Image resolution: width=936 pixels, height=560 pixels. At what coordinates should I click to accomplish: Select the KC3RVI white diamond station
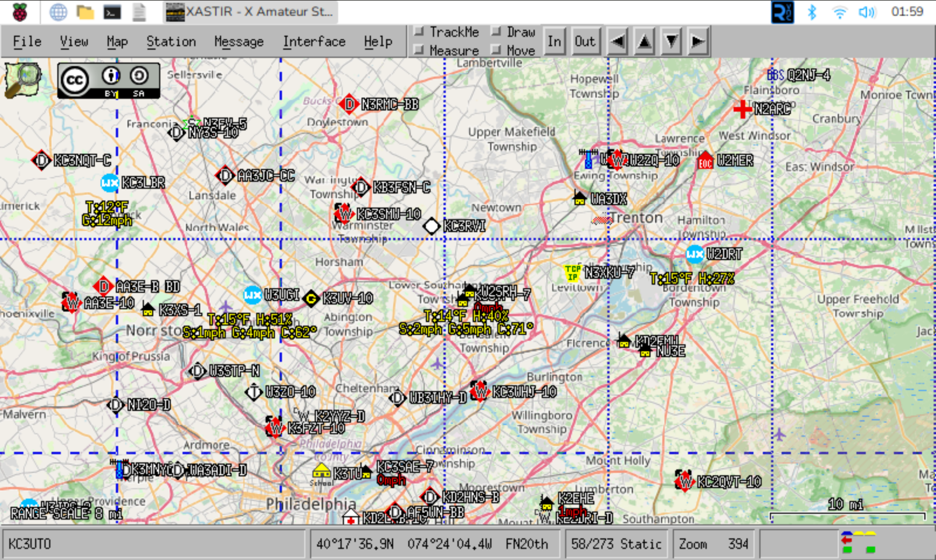[x=431, y=226]
